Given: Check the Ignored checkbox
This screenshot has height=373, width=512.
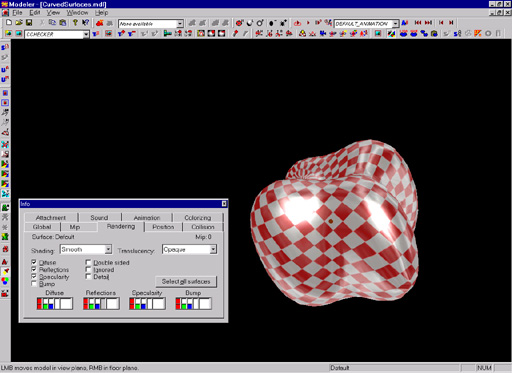Looking at the screenshot, I should (x=88, y=269).
